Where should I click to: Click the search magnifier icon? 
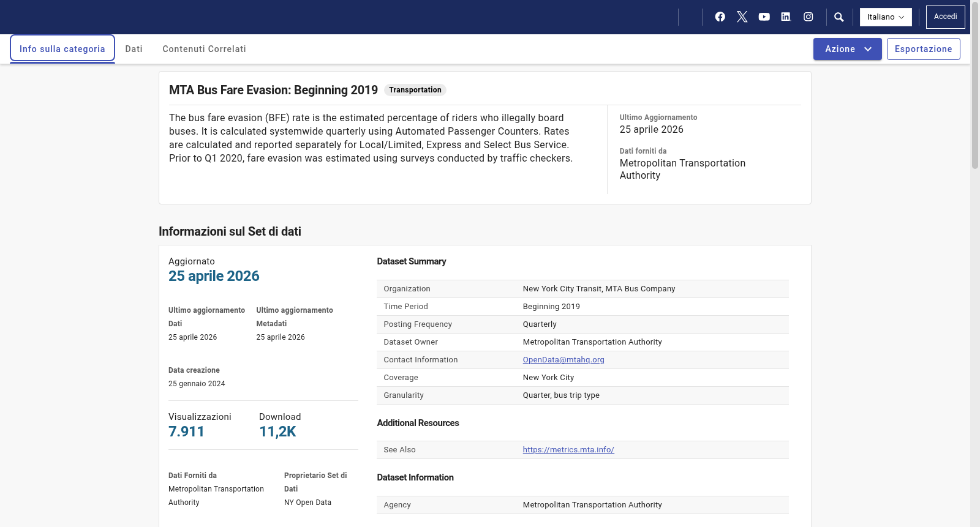coord(839,17)
